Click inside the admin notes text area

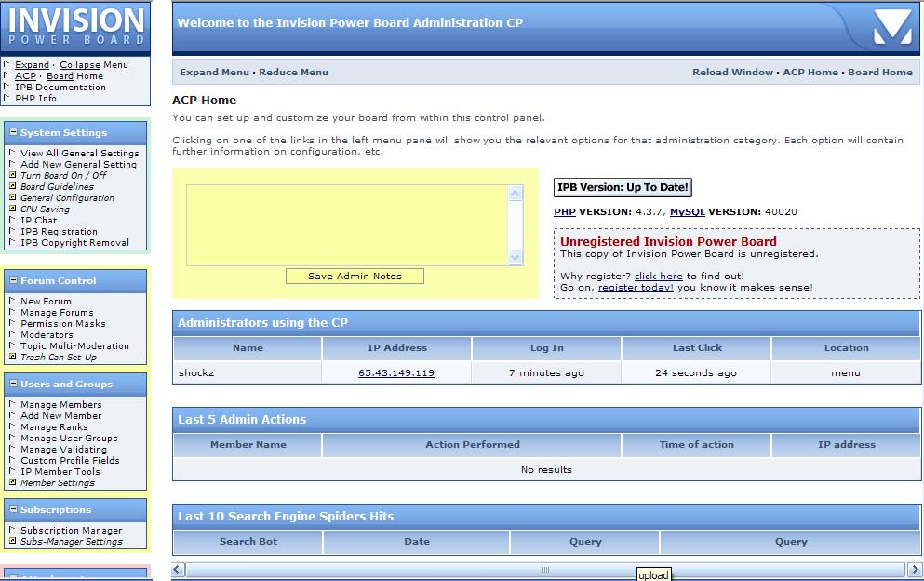348,225
